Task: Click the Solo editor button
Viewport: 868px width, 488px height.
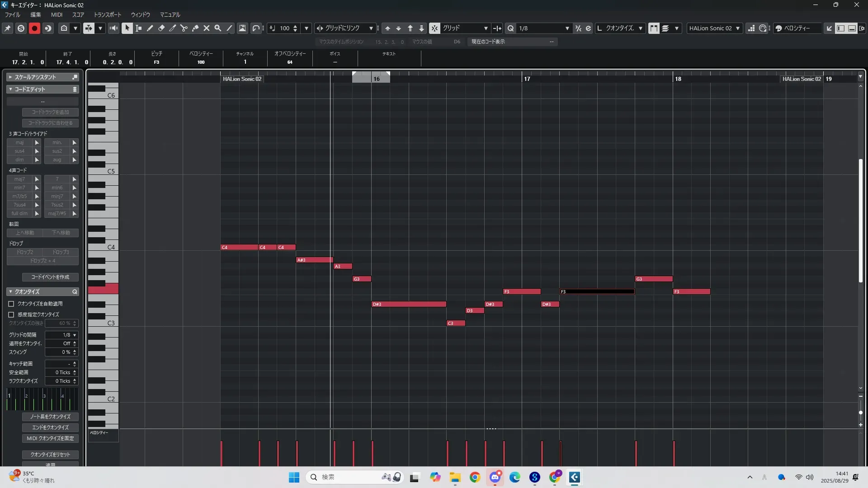Action: (21, 28)
